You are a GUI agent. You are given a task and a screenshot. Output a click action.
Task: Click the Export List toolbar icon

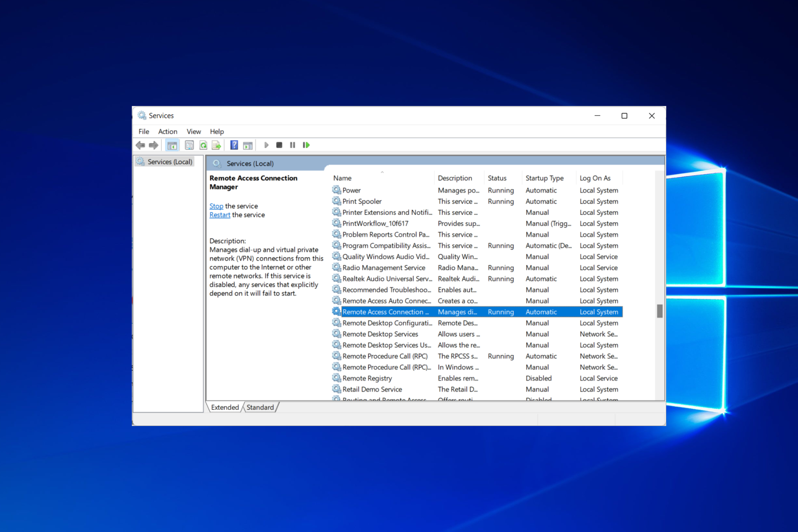tap(216, 145)
